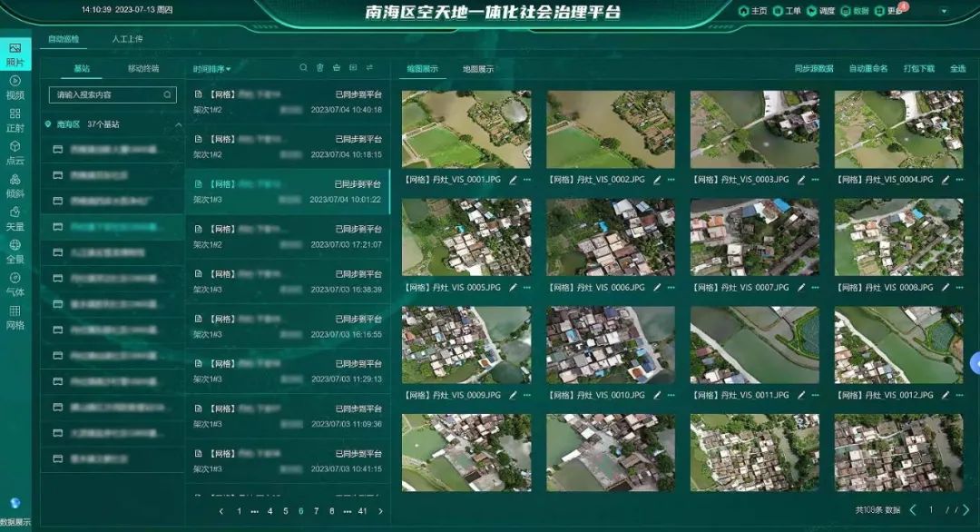Image resolution: width=980 pixels, height=532 pixels.
Task: Open the 时间排序 sort dropdown
Action: [x=211, y=69]
